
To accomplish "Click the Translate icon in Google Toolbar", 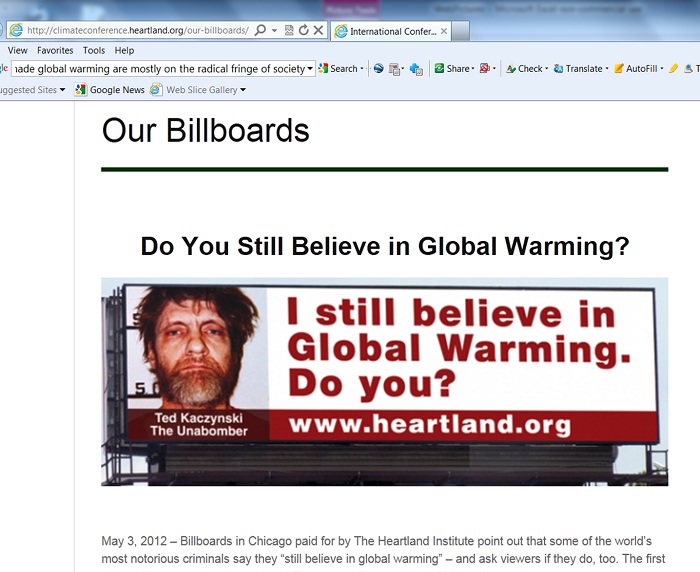I will tap(558, 69).
